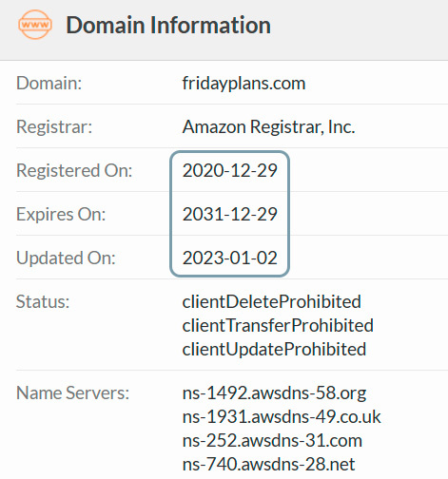Click the Domain Information heading
This screenshot has width=448, height=479.
(x=168, y=25)
